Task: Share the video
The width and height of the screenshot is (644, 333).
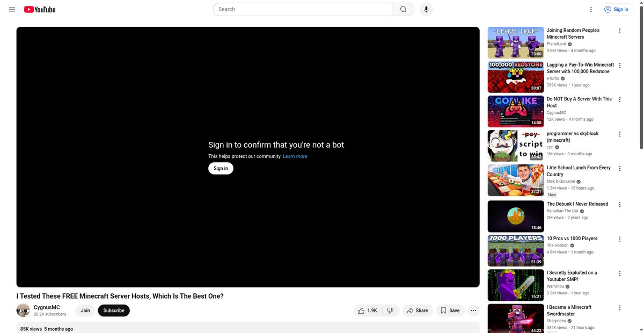Action: point(418,310)
